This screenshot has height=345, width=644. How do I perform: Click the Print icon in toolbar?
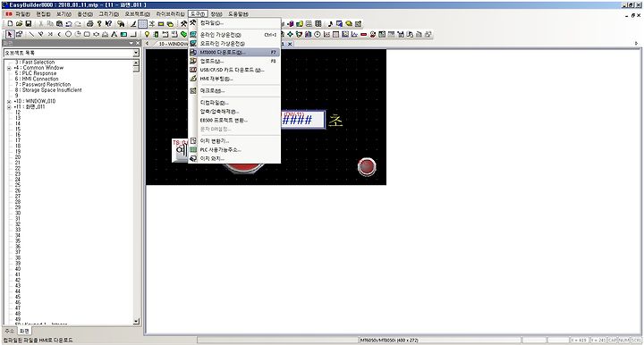click(90, 24)
